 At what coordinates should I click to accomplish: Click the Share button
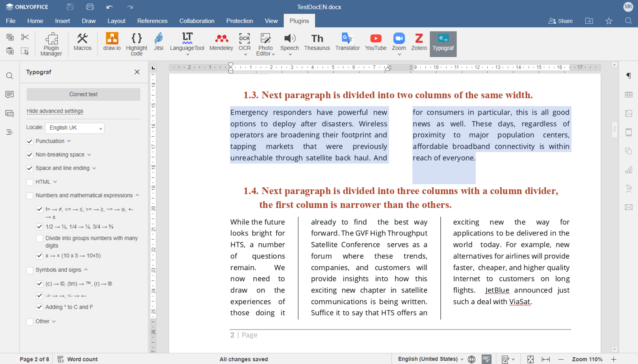561,21
